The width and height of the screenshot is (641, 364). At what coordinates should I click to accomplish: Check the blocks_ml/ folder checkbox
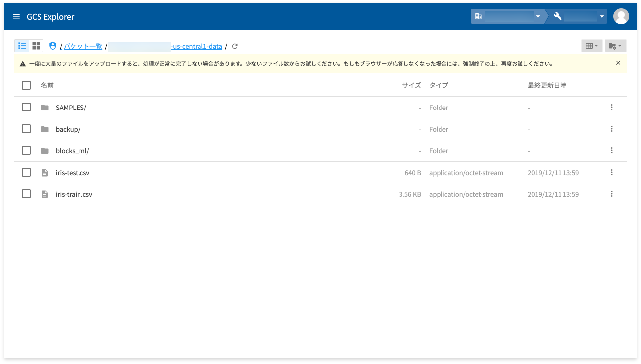26,150
